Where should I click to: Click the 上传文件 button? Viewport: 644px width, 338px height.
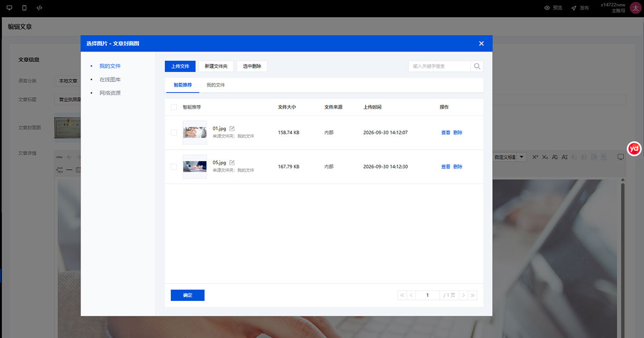(x=180, y=67)
